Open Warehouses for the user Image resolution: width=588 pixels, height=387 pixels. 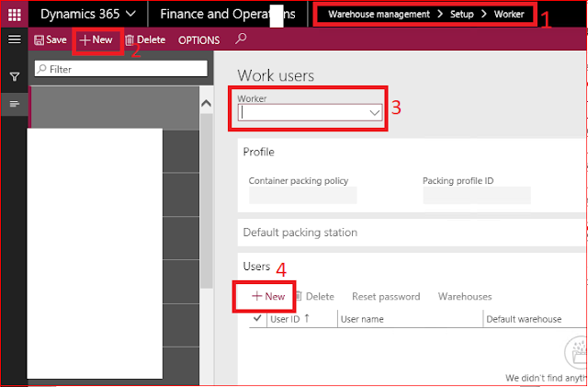pos(465,297)
